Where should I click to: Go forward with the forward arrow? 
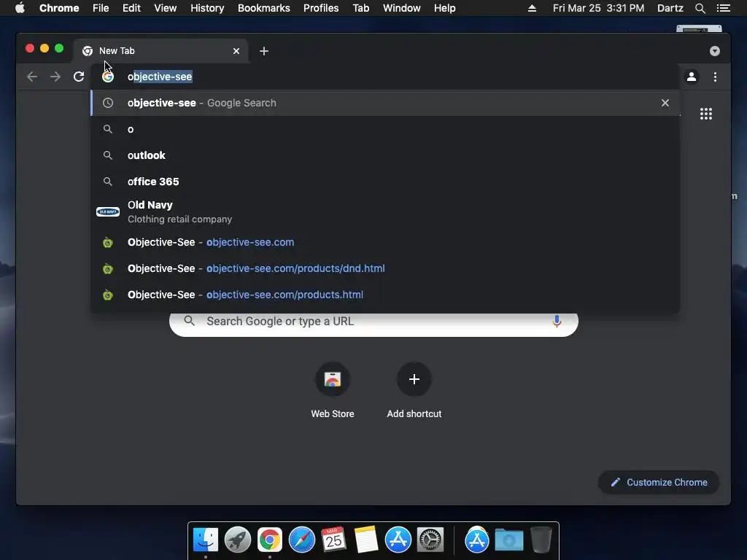(55, 77)
